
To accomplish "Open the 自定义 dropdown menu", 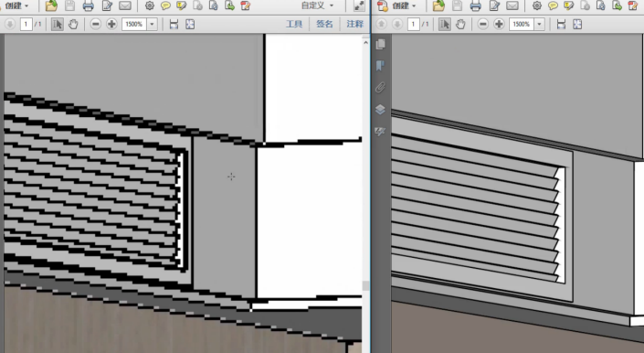I will (317, 5).
